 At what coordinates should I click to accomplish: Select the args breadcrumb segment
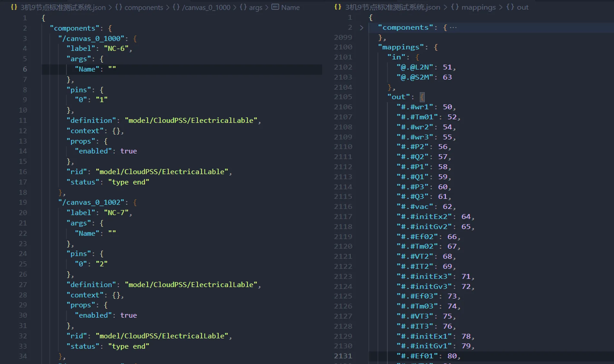click(x=255, y=7)
